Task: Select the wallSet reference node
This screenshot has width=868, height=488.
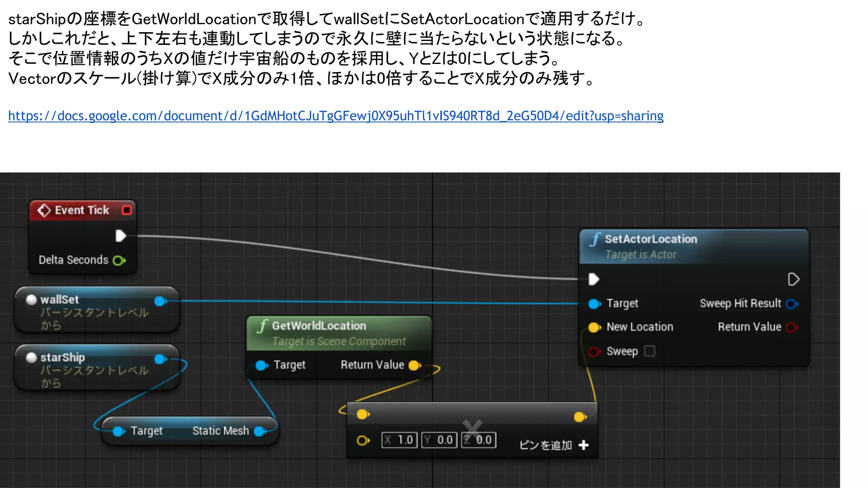Action: click(x=97, y=310)
